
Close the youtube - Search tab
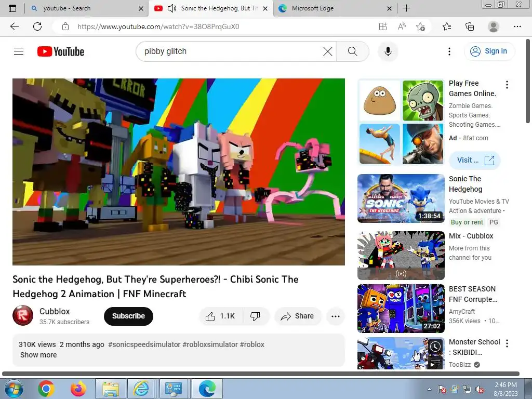141,9
